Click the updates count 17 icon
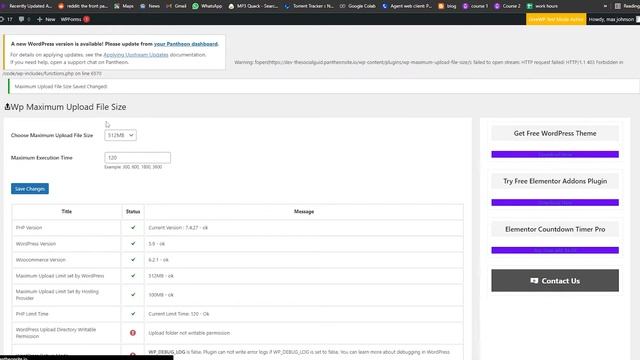The image size is (640, 360). click(x=6, y=19)
